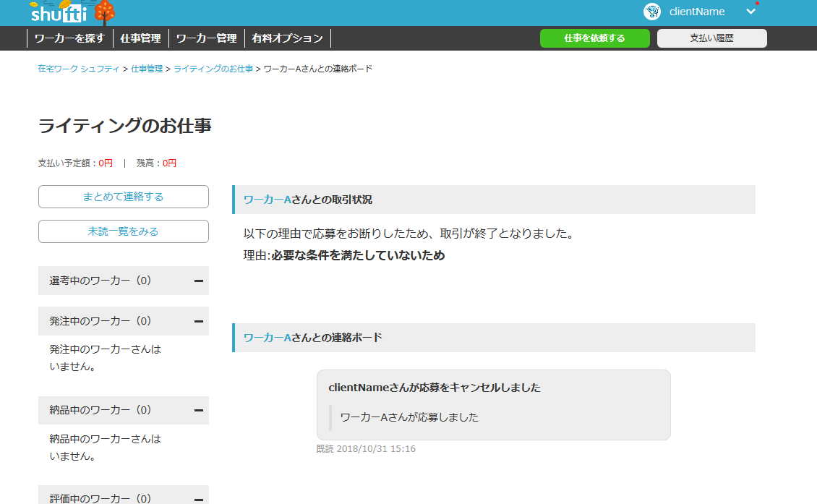Collapse 評価中のワーカー section
This screenshot has width=817, height=504.
pyautogui.click(x=199, y=499)
